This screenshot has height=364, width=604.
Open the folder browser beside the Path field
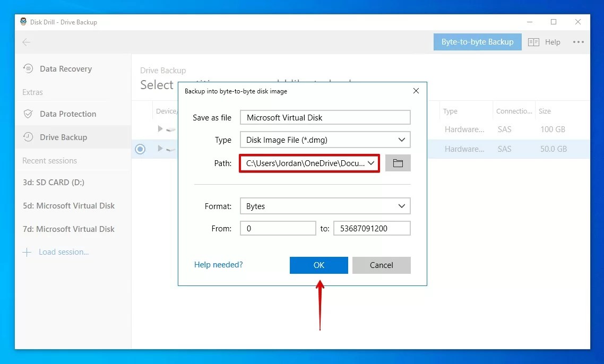tap(398, 163)
